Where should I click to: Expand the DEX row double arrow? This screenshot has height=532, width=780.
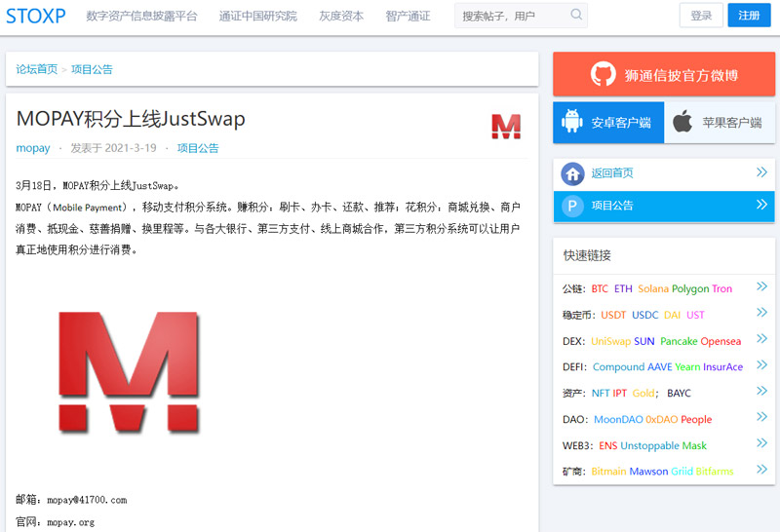tap(761, 339)
